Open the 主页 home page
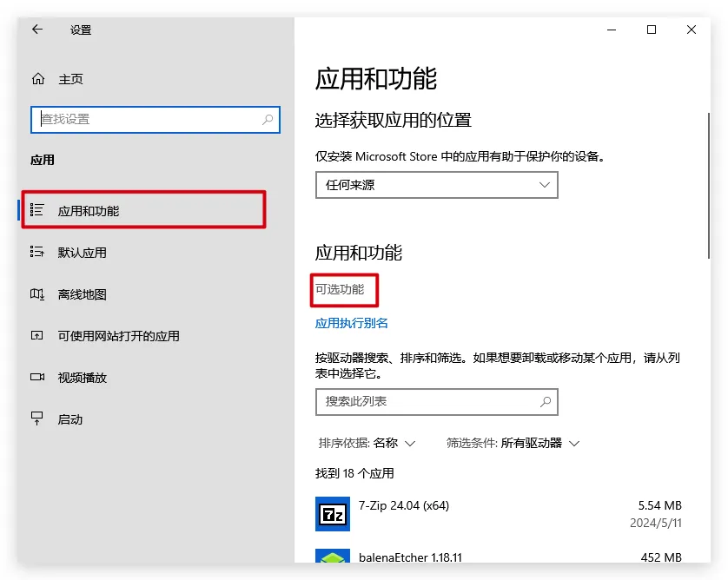 click(70, 79)
